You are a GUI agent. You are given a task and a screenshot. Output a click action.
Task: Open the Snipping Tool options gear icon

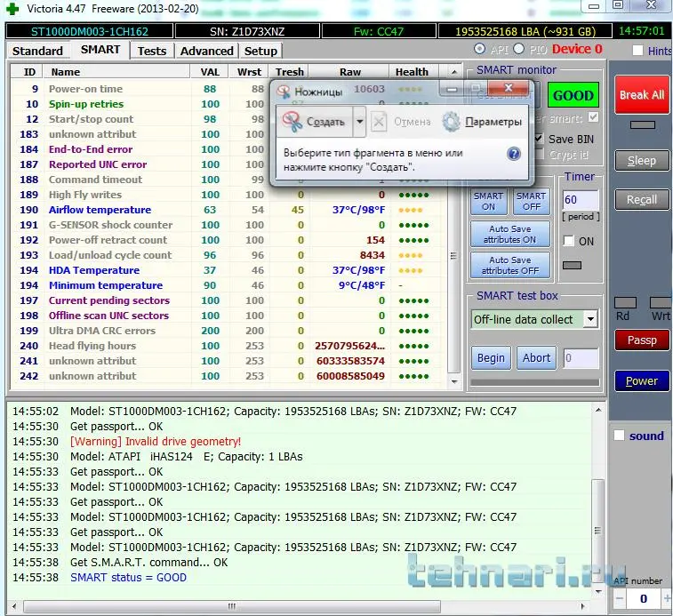pos(451,122)
